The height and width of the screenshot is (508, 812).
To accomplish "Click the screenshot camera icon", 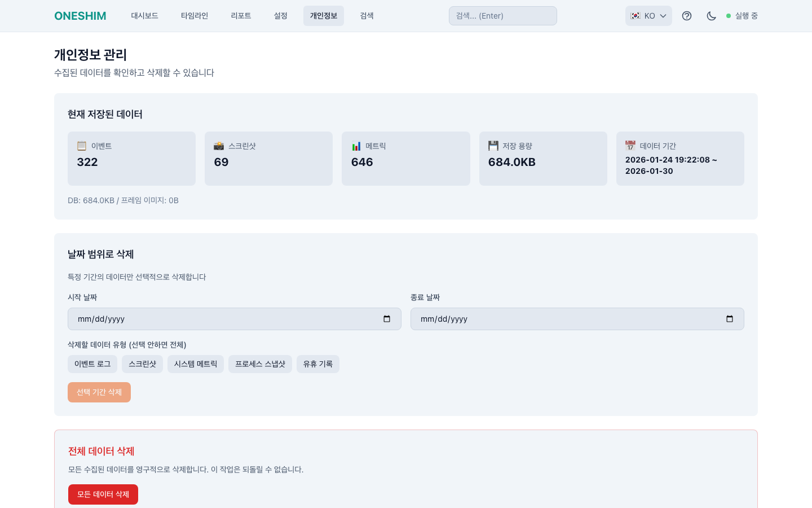I will point(219,146).
